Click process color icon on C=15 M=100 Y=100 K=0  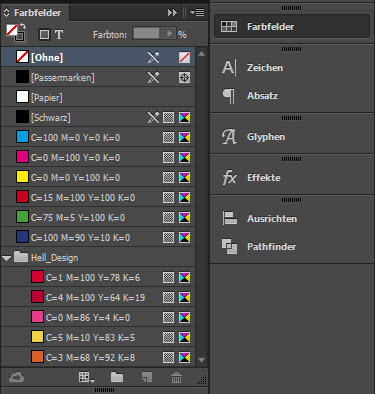[168, 197]
